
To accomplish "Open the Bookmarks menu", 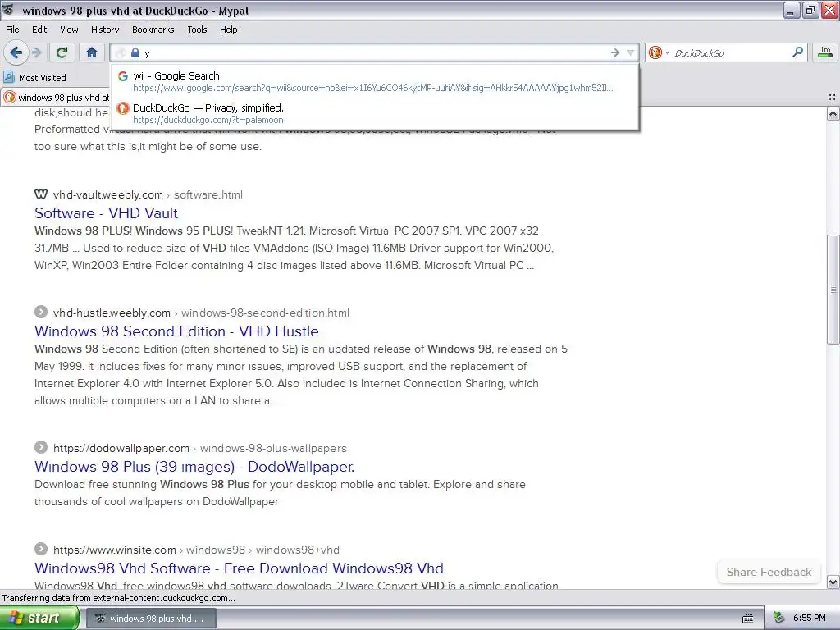I will pos(153,30).
